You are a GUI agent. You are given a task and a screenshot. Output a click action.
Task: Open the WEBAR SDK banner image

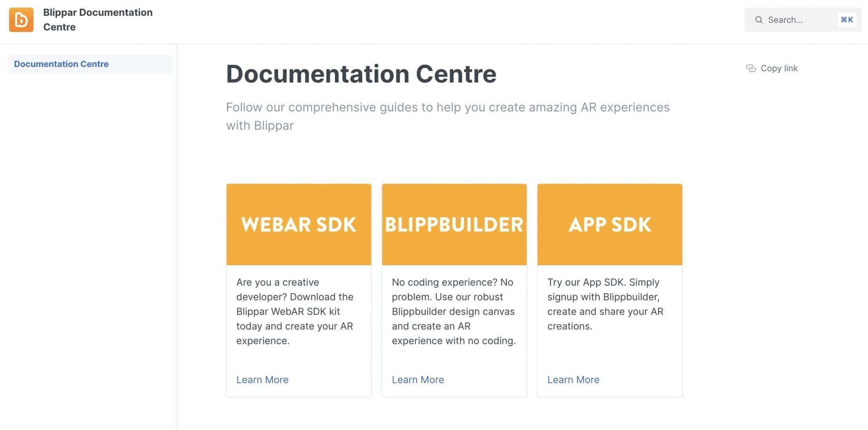point(299,224)
